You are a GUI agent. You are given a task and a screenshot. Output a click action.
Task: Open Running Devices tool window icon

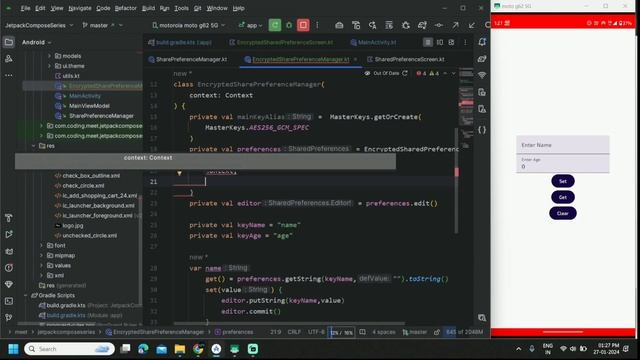(x=482, y=92)
